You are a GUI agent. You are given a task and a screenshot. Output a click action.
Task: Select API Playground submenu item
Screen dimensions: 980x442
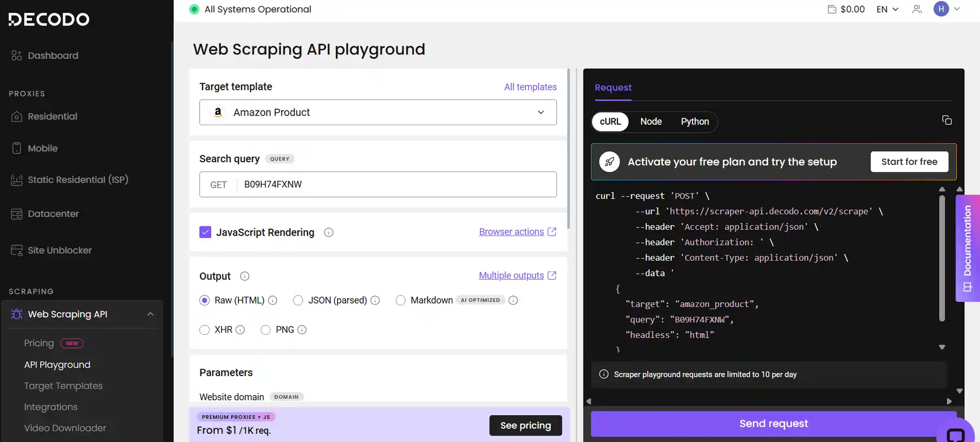pyautogui.click(x=57, y=365)
